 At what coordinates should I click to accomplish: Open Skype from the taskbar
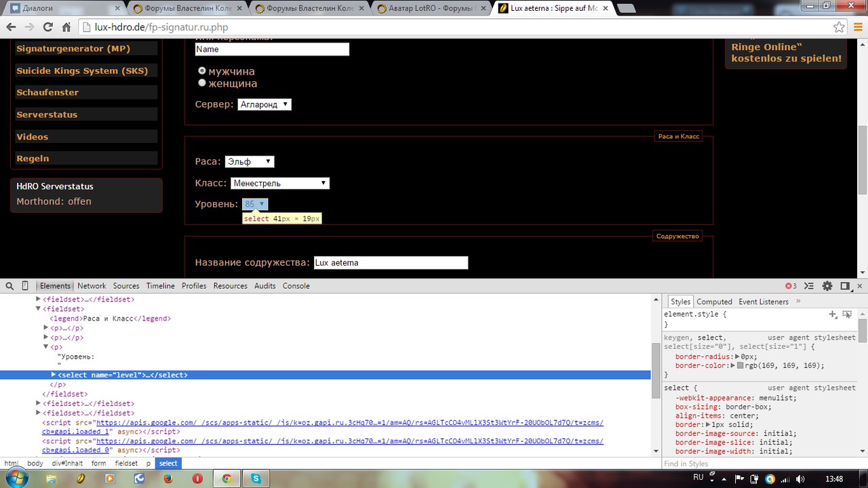pos(256,479)
